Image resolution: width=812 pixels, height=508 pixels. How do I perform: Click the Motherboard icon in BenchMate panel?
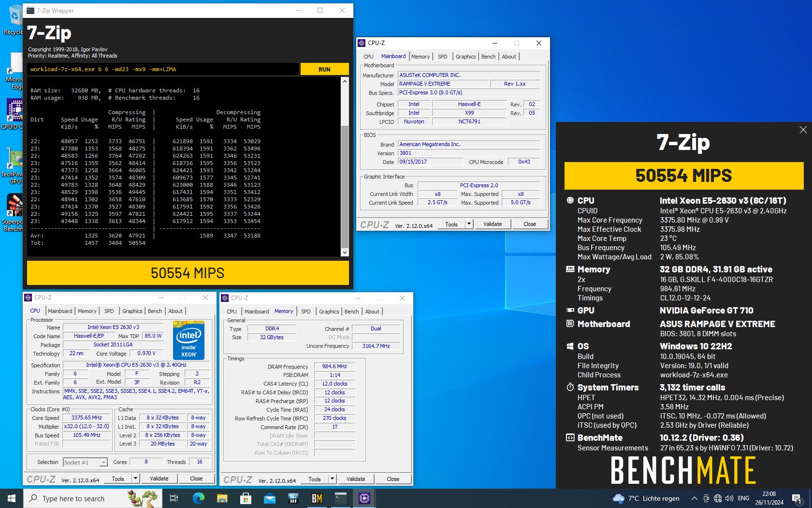(x=570, y=324)
